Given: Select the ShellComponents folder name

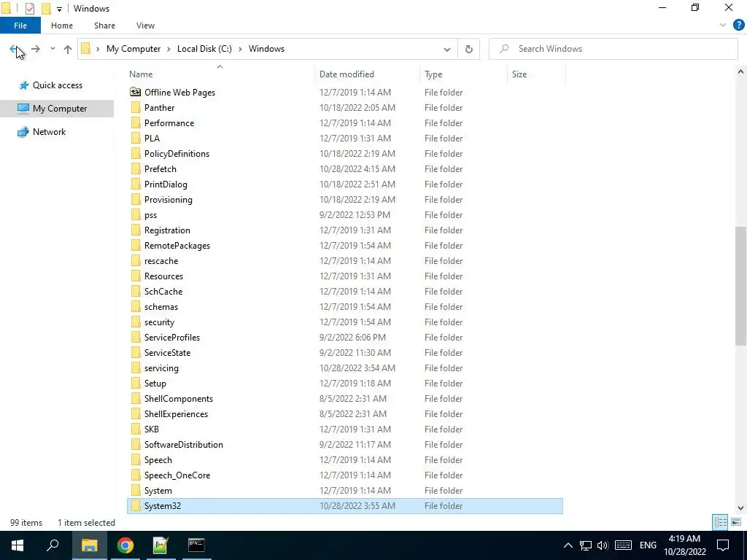Looking at the screenshot, I should point(179,399).
